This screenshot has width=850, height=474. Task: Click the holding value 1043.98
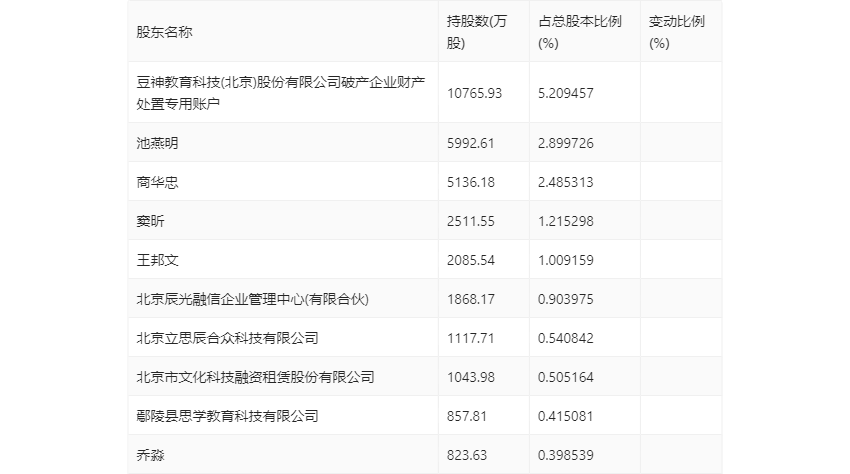pyautogui.click(x=471, y=377)
